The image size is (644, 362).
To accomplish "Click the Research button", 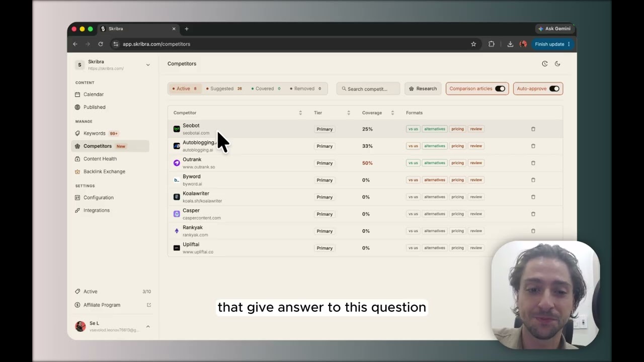I will pyautogui.click(x=423, y=89).
